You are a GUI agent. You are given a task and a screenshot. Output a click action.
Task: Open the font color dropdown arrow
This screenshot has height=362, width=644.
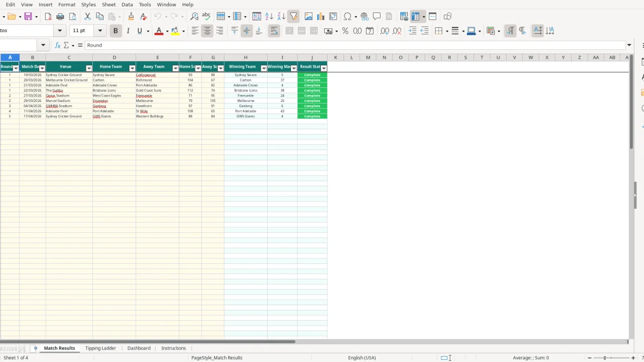tap(167, 31)
